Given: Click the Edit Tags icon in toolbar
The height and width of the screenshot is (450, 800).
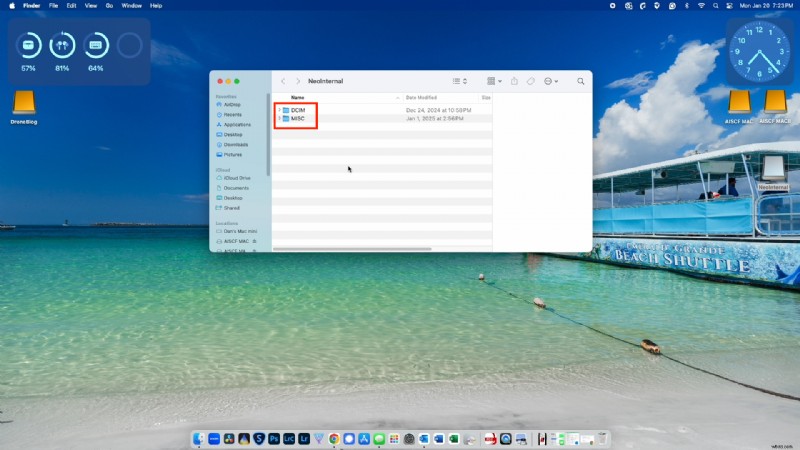Looking at the screenshot, I should 530,81.
